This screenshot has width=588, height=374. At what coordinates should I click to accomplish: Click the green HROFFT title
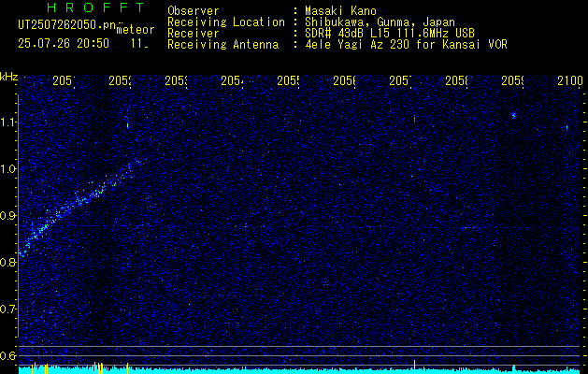(95, 7)
